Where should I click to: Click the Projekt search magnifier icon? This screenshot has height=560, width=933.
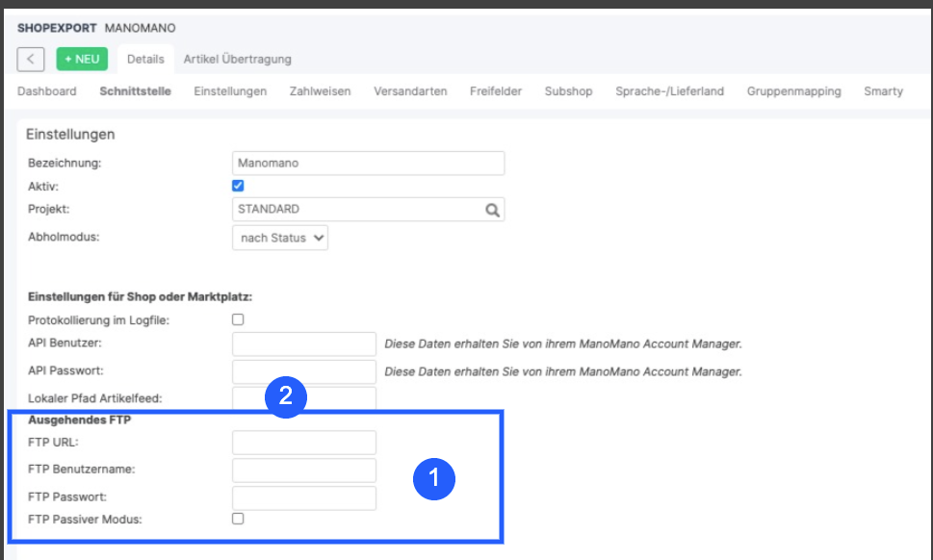click(492, 210)
